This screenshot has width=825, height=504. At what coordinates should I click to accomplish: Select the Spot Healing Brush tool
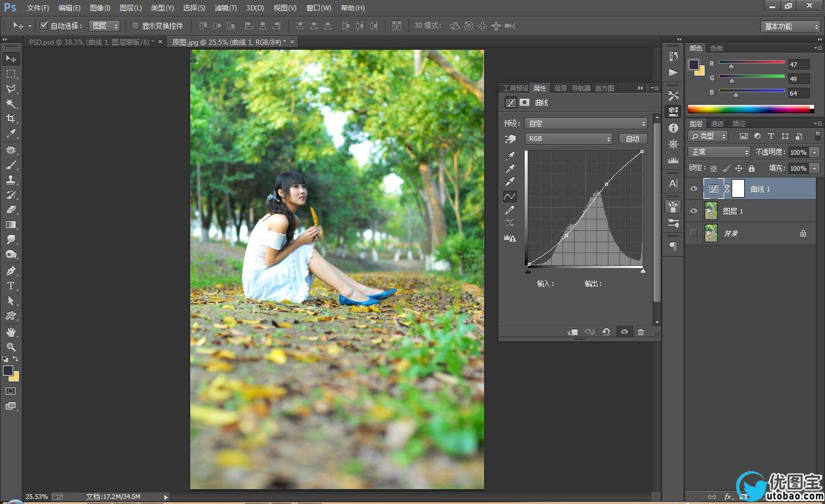[11, 150]
